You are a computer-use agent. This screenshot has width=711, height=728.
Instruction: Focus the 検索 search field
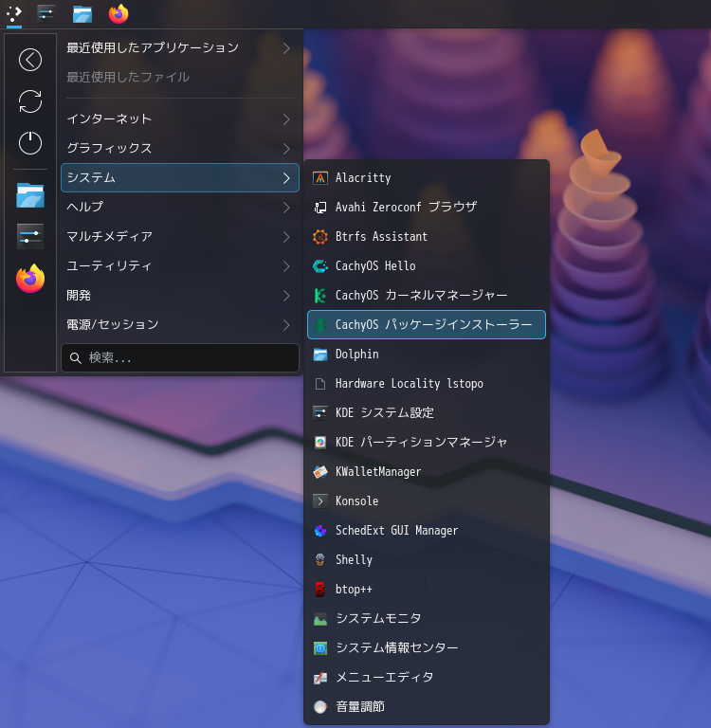click(x=180, y=357)
